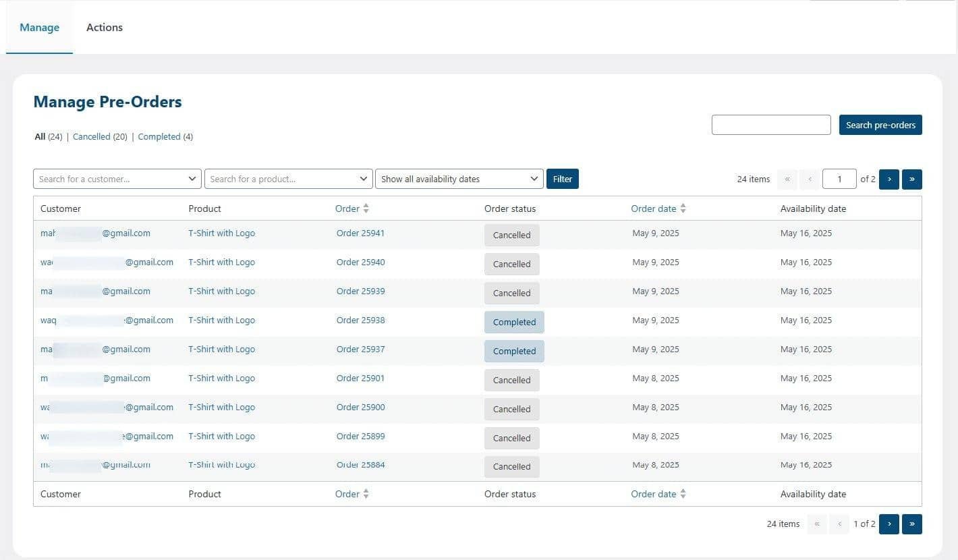Open customer email link for Order 25940
This screenshot has width=958, height=560.
click(107, 262)
